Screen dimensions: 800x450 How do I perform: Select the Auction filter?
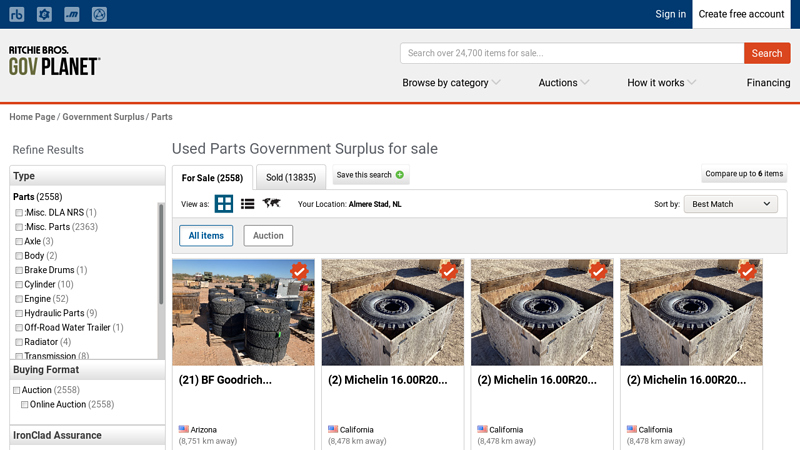268,236
